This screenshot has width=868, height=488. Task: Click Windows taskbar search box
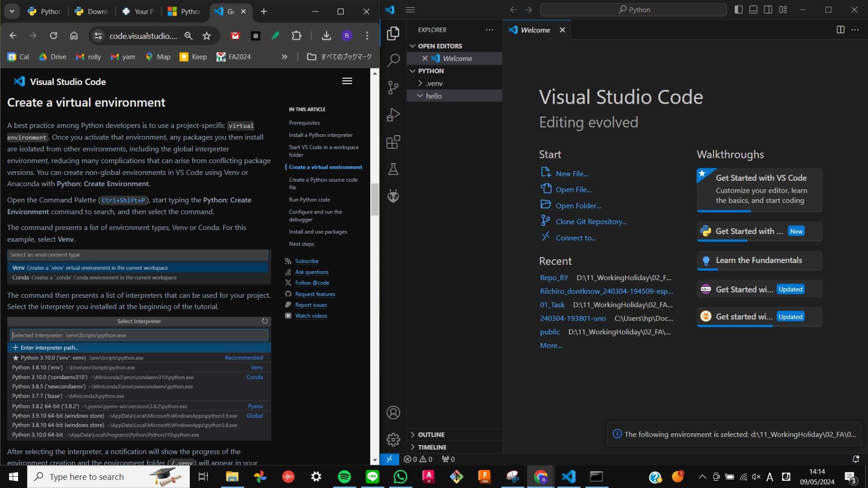point(108,477)
